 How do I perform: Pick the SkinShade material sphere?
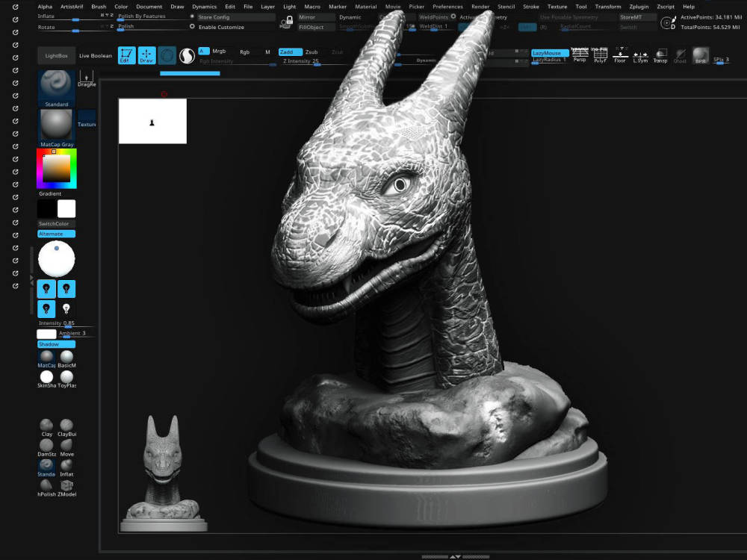pos(46,379)
